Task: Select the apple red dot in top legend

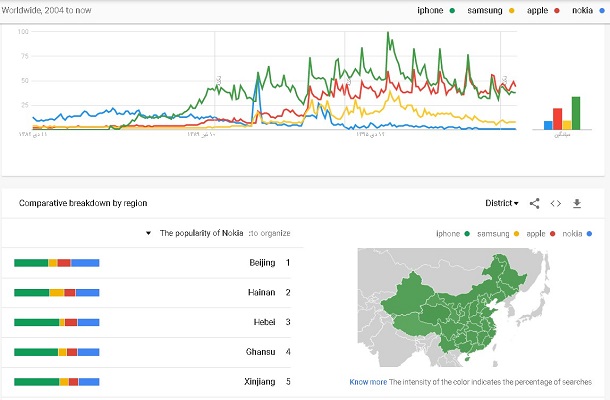Action: [557, 11]
